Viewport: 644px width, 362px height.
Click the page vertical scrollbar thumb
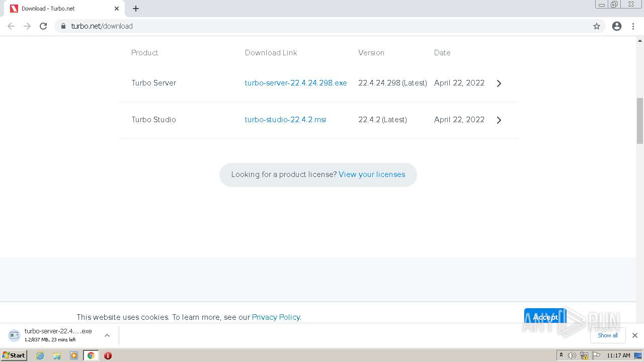coord(640,121)
